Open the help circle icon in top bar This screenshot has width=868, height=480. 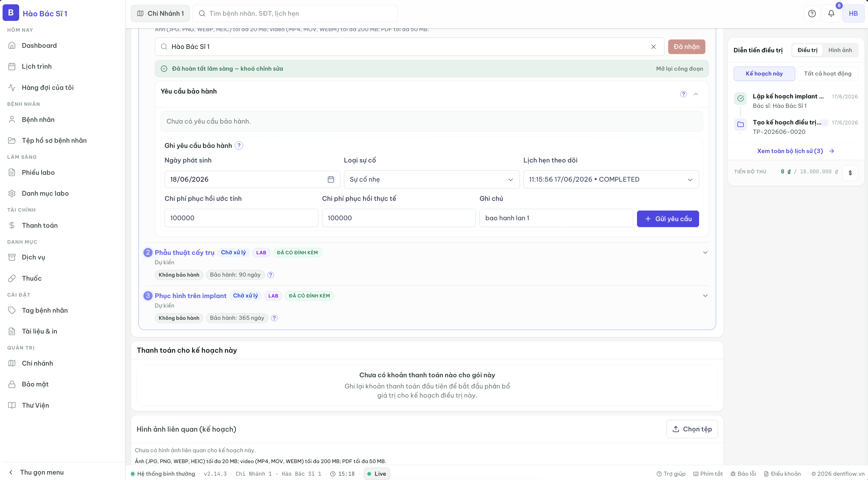[x=812, y=13]
